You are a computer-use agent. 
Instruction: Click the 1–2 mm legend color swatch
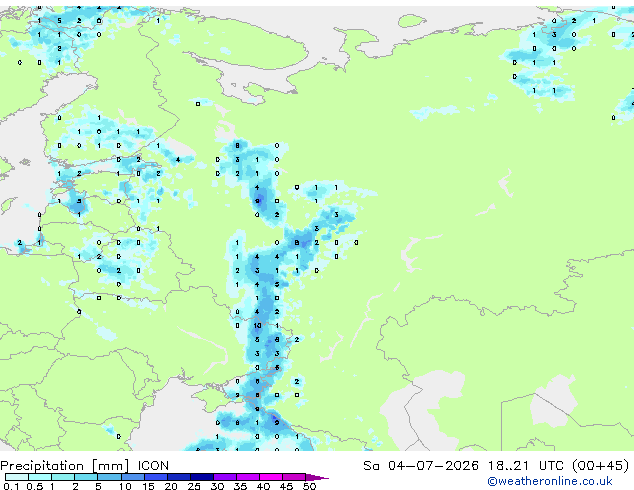pos(63,477)
